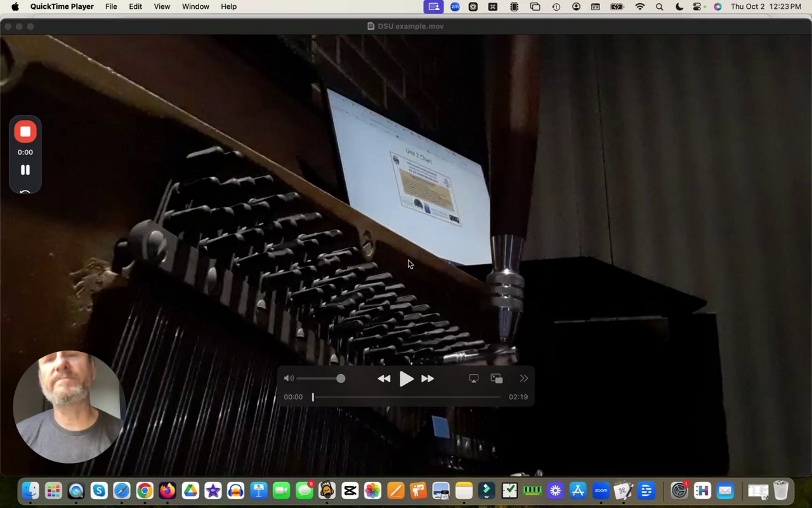Viewport: 812px width, 508px height.
Task: Open the Help menu
Action: pyautogui.click(x=228, y=6)
